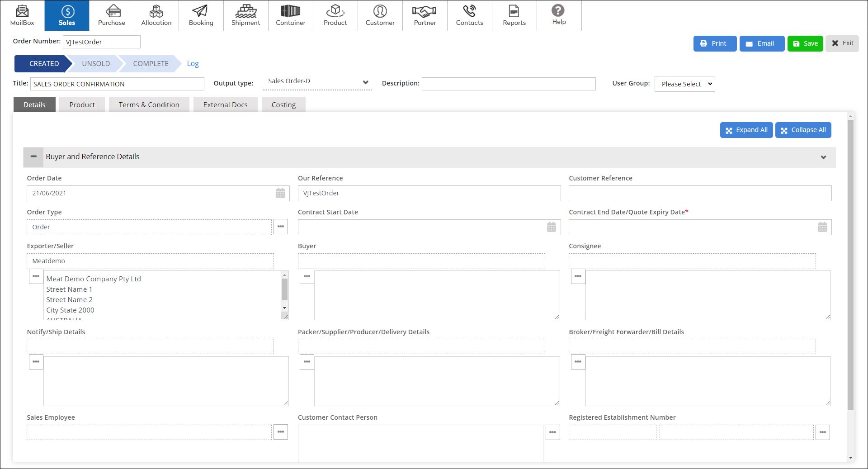Viewport: 868px width, 469px height.
Task: Open the Customer module
Action: tap(380, 15)
